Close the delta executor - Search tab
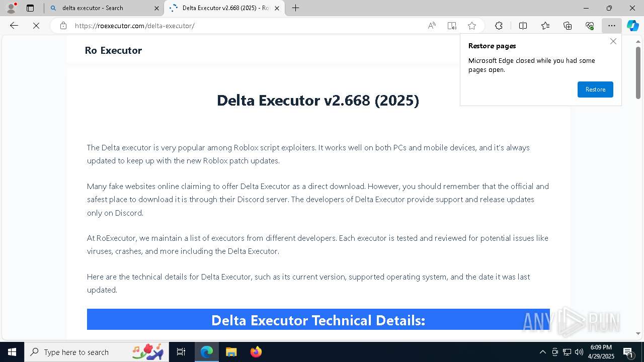 tap(156, 8)
